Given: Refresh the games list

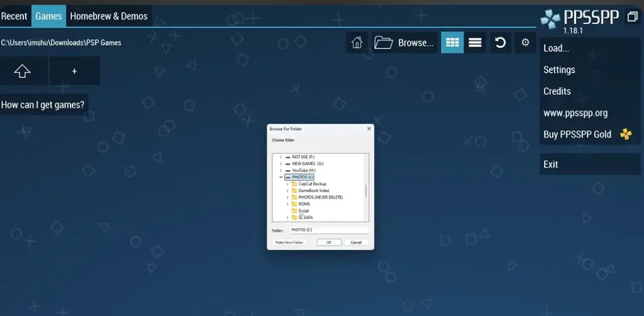Looking at the screenshot, I should point(500,42).
